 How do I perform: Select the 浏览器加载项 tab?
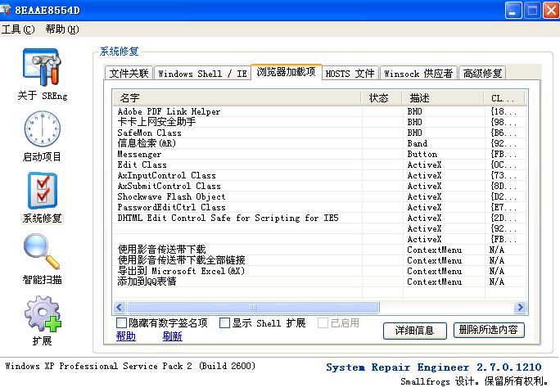pos(286,72)
